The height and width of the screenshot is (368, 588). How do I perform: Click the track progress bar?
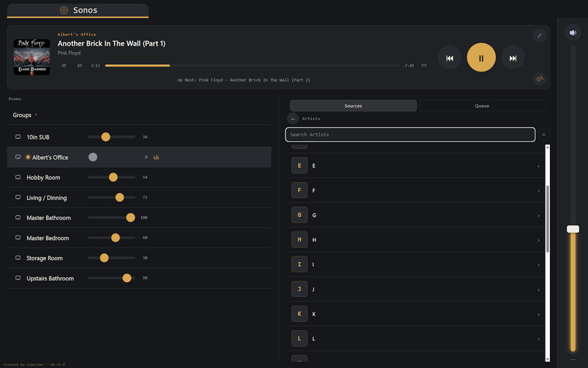point(252,65)
